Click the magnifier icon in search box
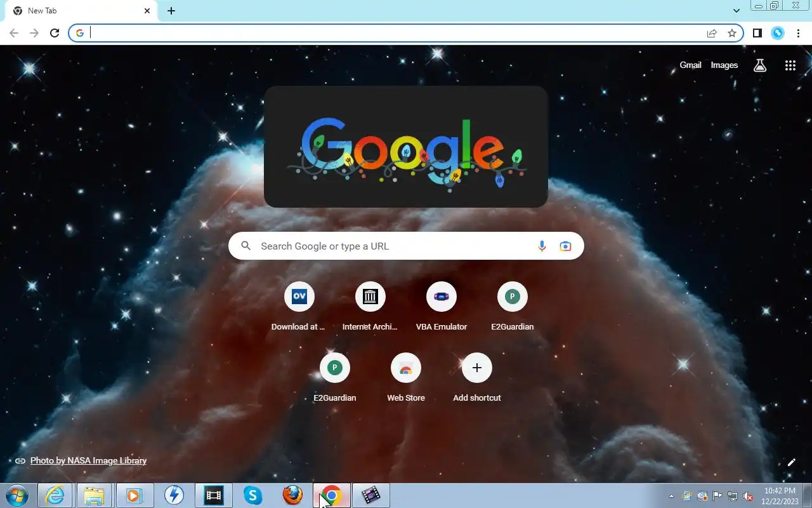The image size is (812, 508). pyautogui.click(x=246, y=246)
